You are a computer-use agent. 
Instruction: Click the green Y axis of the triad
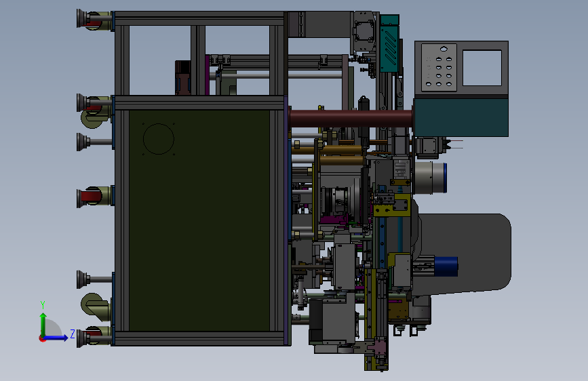tap(43, 324)
